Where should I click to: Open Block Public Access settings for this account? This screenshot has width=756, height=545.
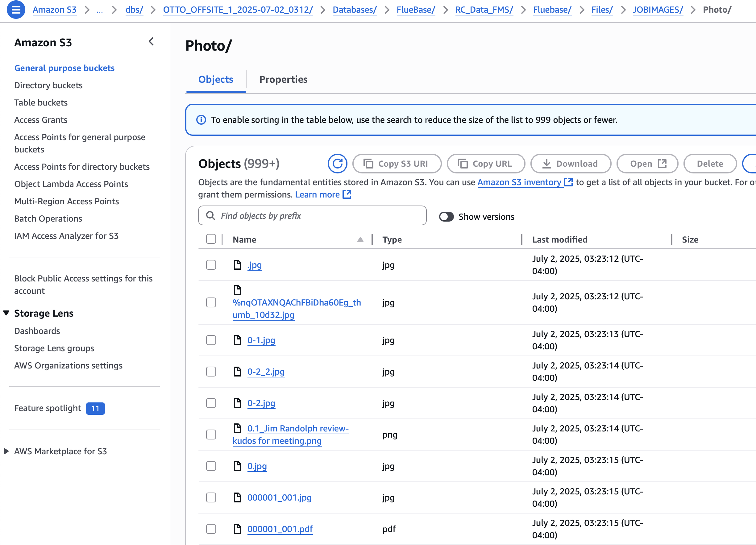click(x=83, y=285)
